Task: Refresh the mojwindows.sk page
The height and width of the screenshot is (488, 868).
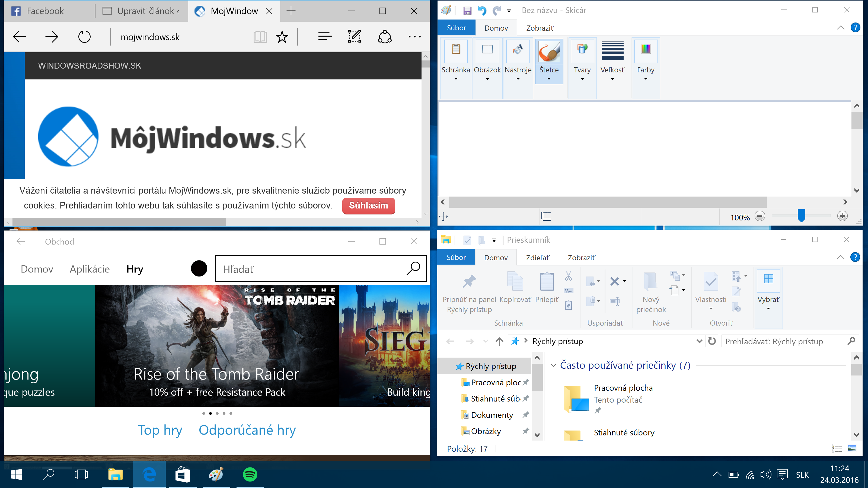Action: (84, 37)
